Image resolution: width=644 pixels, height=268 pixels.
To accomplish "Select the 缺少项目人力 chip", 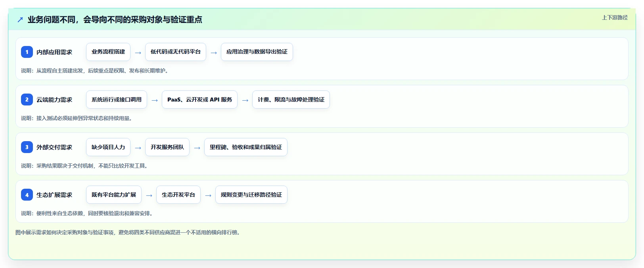I will [108, 147].
